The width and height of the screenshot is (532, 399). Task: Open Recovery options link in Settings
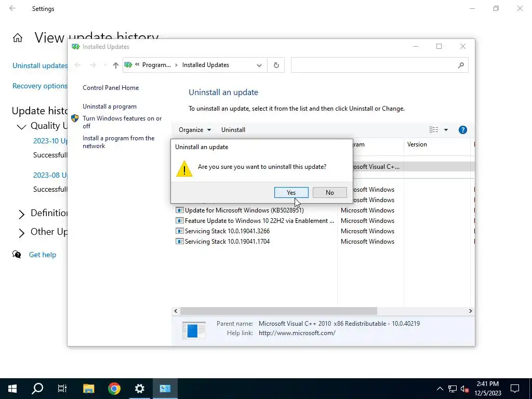coord(40,86)
